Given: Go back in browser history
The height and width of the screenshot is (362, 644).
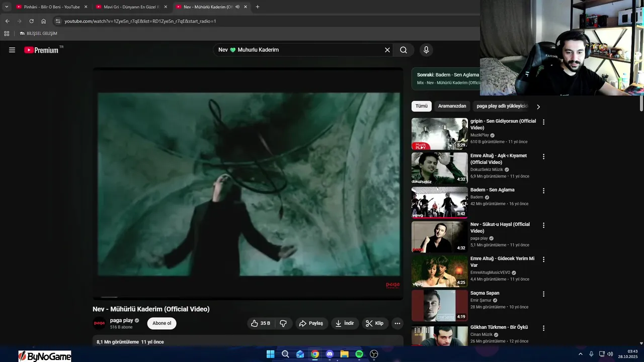Looking at the screenshot, I should (7, 21).
